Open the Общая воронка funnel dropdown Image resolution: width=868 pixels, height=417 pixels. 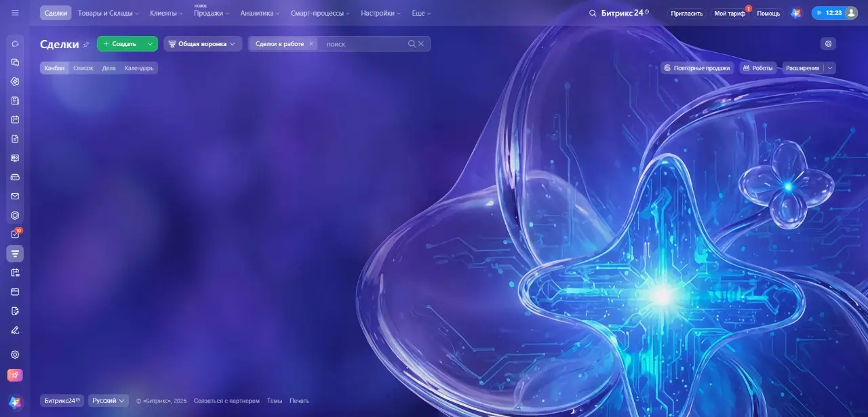[203, 44]
